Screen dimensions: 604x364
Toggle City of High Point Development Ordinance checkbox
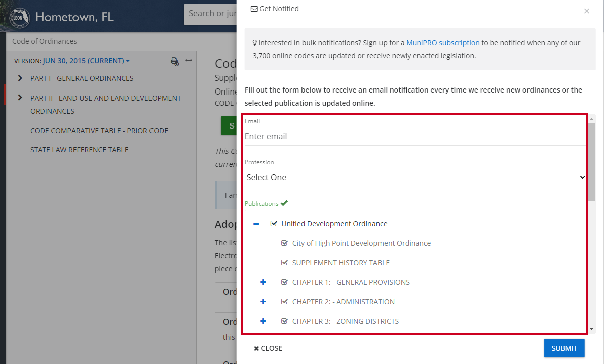(x=284, y=243)
